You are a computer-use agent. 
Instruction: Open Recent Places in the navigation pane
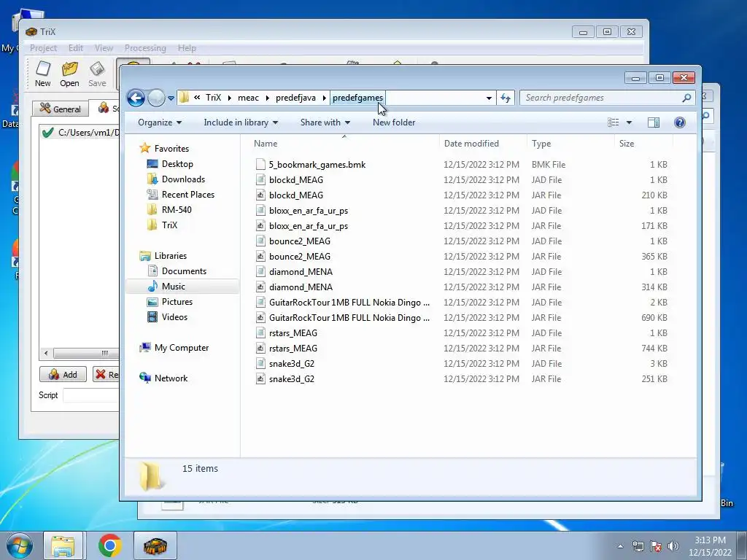[x=188, y=194]
